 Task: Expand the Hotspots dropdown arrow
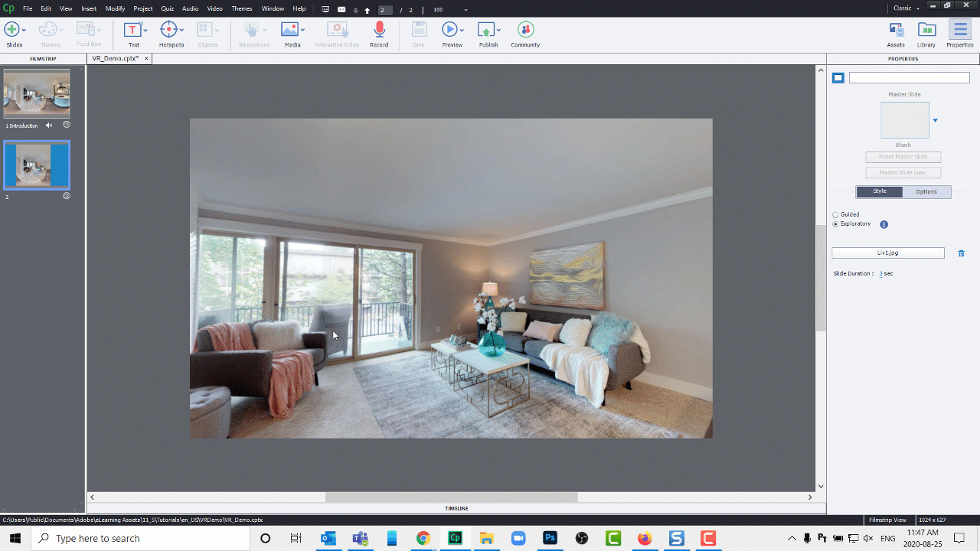(181, 30)
